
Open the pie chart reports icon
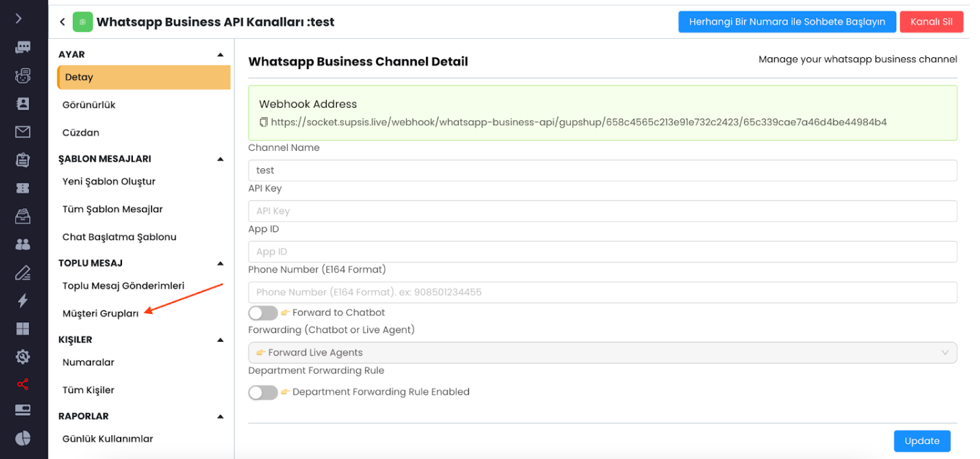pos(23,438)
